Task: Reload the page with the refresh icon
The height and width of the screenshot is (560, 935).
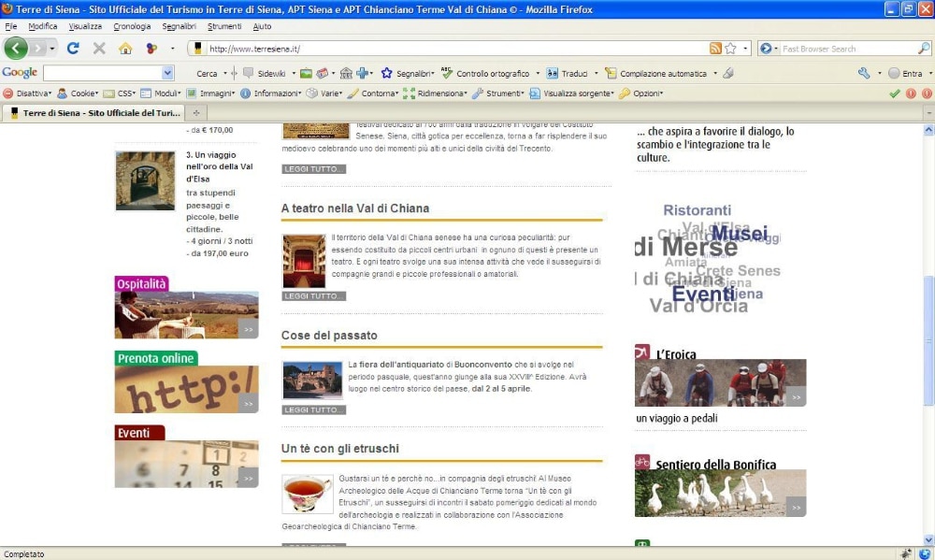Action: pos(73,49)
